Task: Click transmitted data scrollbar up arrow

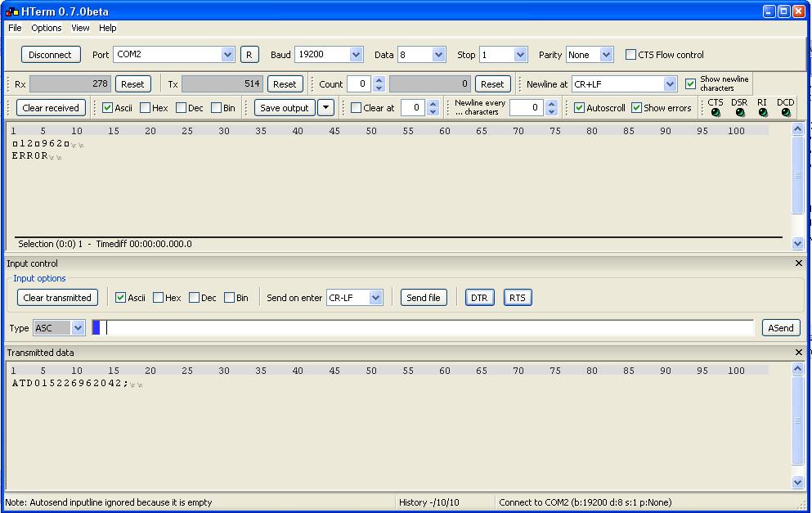Action: 797,368
